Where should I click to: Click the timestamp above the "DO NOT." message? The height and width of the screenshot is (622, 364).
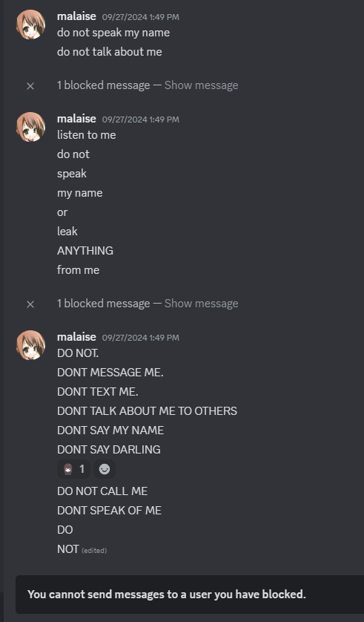point(141,338)
